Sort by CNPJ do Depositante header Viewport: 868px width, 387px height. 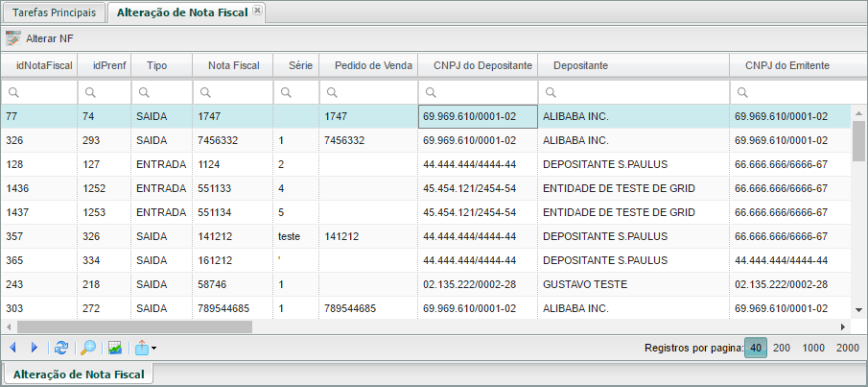tap(478, 65)
